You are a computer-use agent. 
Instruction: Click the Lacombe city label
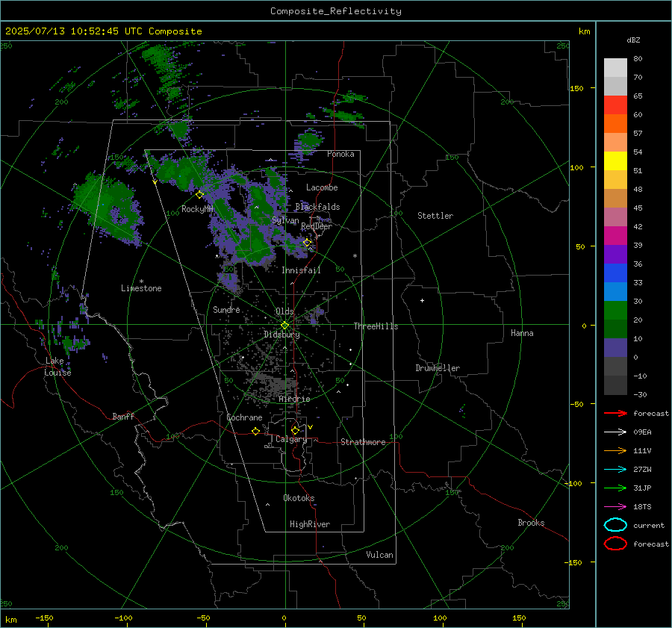point(322,187)
